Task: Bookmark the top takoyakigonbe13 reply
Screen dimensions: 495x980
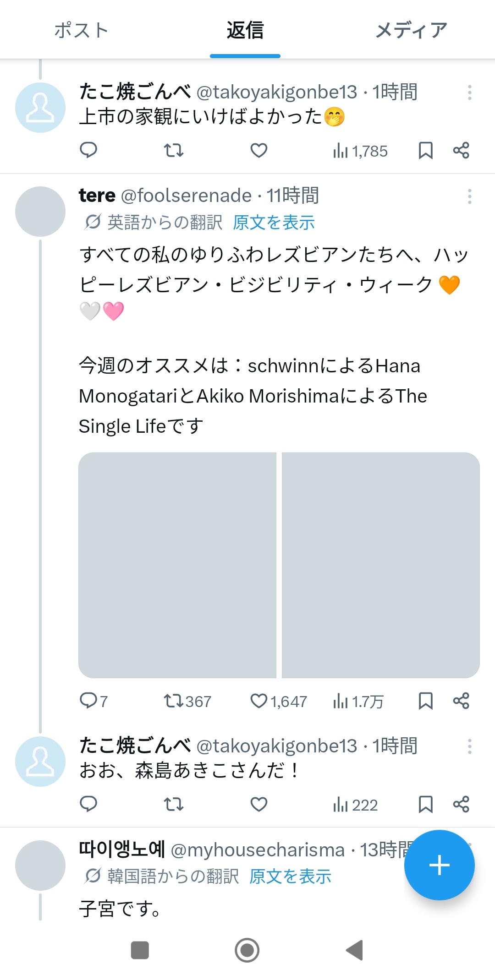Action: coord(426,150)
